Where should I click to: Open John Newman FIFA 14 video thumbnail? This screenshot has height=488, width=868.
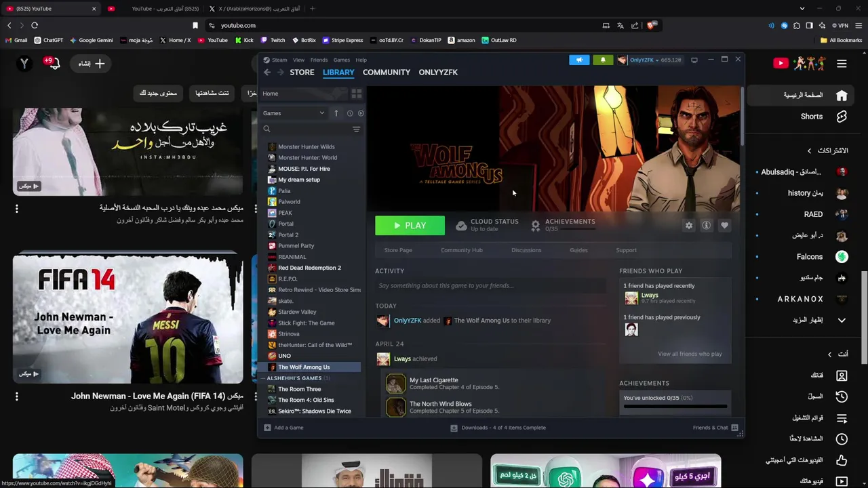coord(128,319)
